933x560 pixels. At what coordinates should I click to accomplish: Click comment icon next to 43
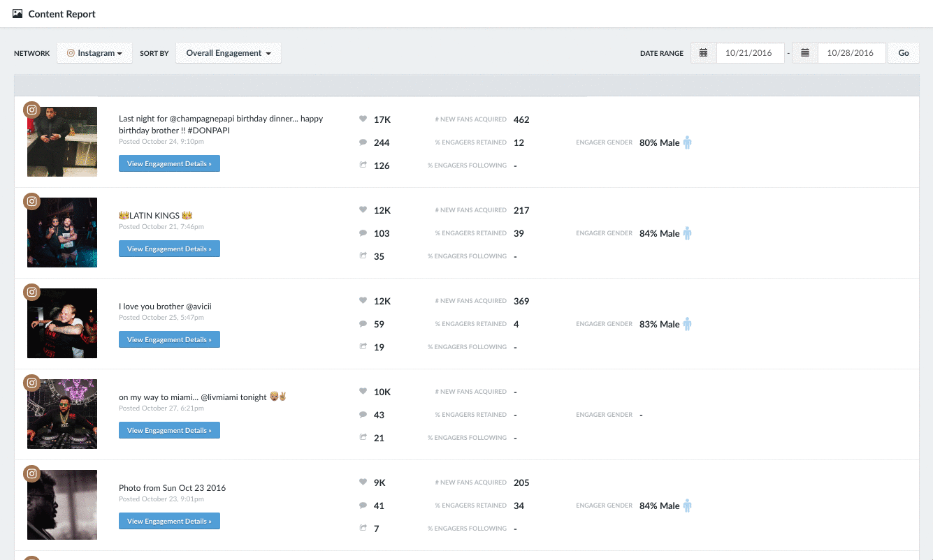[363, 414]
